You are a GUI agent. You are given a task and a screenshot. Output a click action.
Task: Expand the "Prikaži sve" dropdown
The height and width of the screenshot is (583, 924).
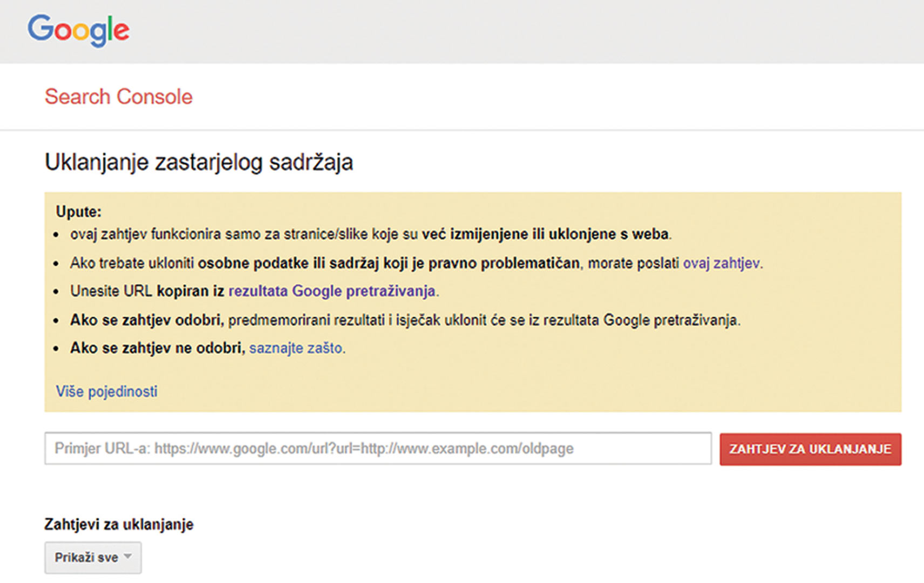pos(93,558)
